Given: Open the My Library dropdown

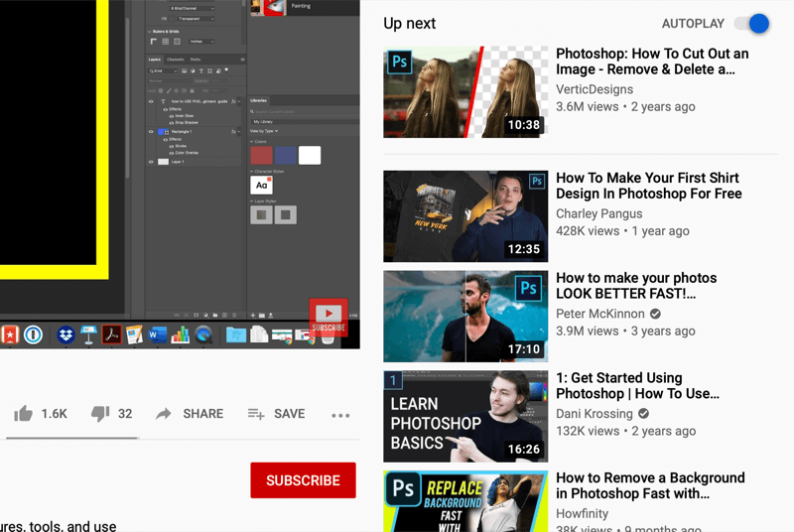Looking at the screenshot, I should pos(305,122).
